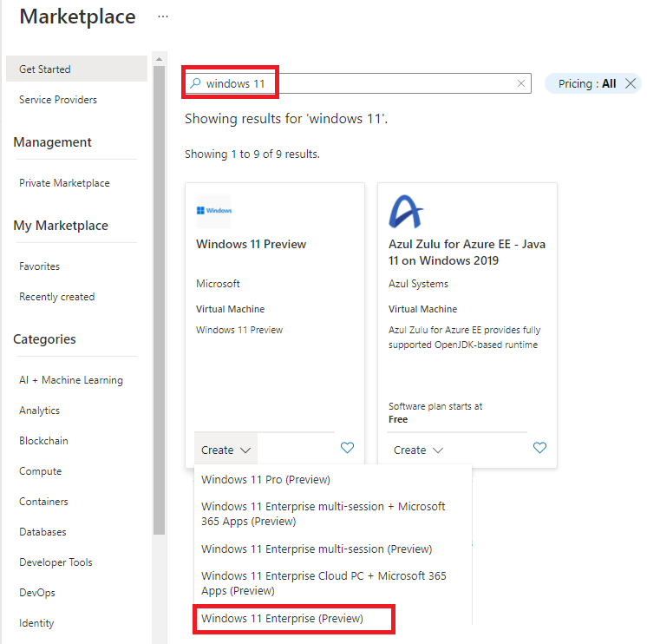Favorite the Windows 11 Preview offer

(348, 448)
